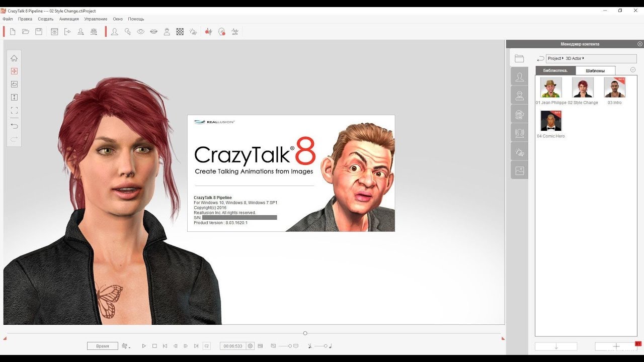Click the undo arrow in left toolbar
644x362 pixels.
pos(14,126)
